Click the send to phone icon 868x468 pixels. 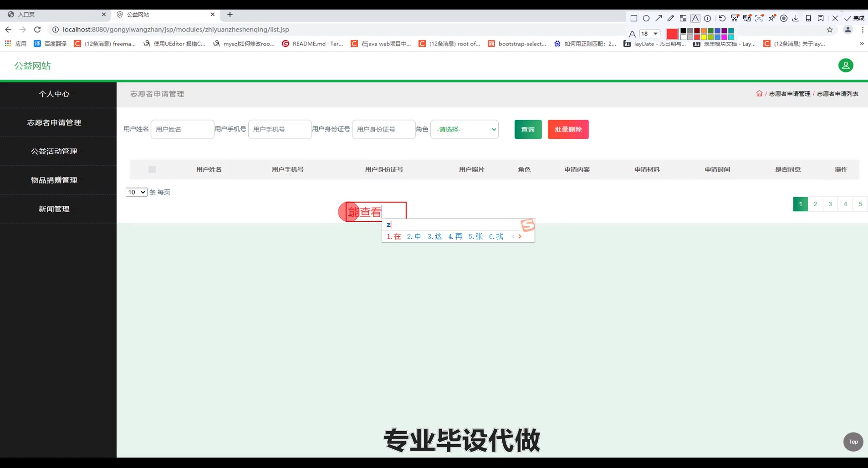click(x=808, y=18)
